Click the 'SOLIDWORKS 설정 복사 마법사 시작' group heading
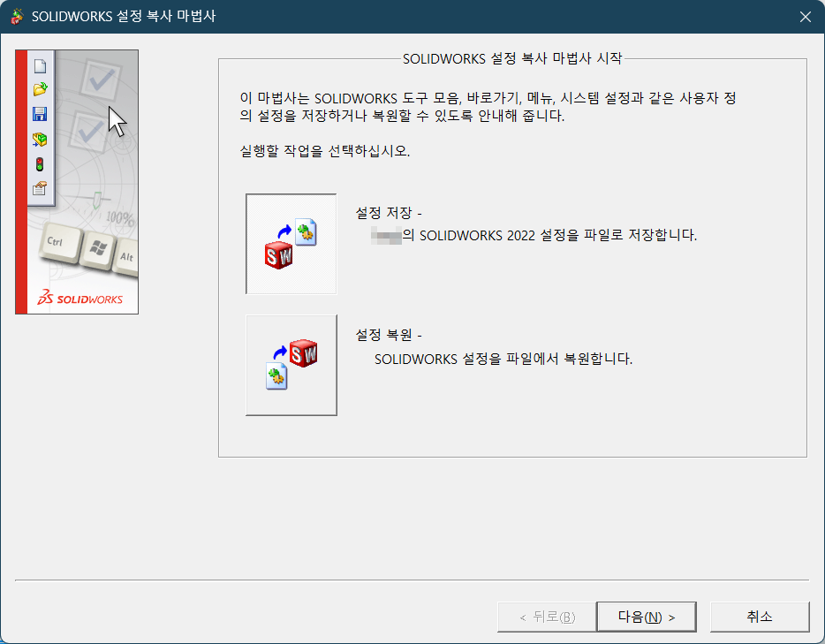 [x=512, y=58]
